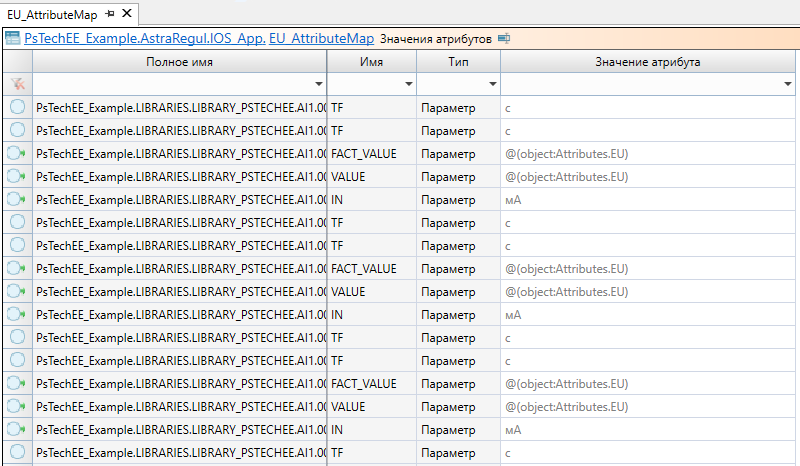Click the first VALUE row's arrow icon
The width and height of the screenshot is (800, 466).
(x=16, y=177)
